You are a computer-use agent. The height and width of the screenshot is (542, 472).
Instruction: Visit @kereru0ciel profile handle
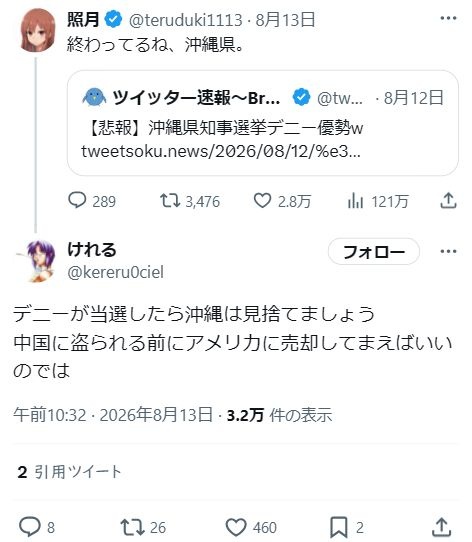[115, 272]
